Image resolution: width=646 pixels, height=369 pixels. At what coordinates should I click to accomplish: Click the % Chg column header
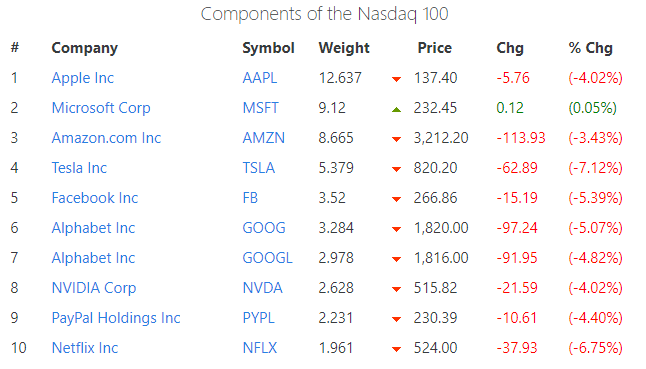590,48
